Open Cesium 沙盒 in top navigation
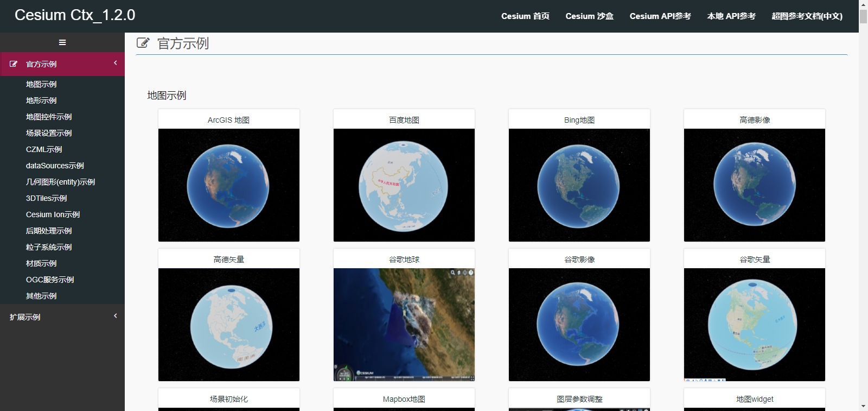This screenshot has width=868, height=411. tap(590, 16)
